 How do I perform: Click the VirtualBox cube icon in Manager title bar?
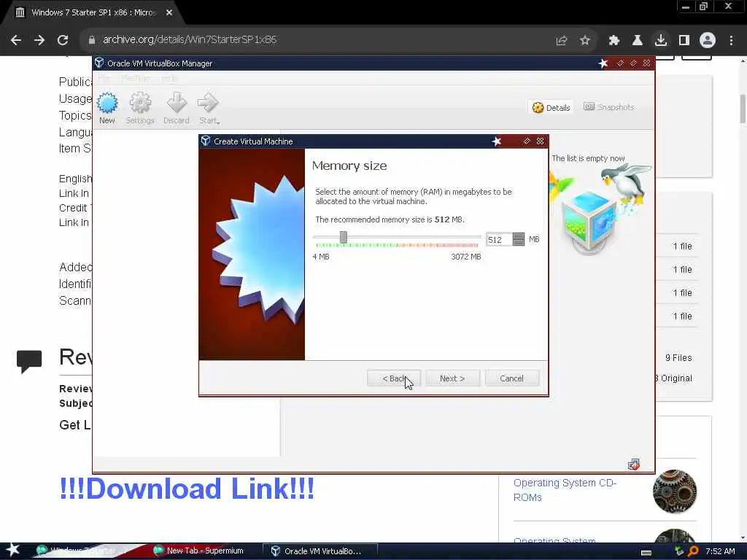(x=99, y=63)
